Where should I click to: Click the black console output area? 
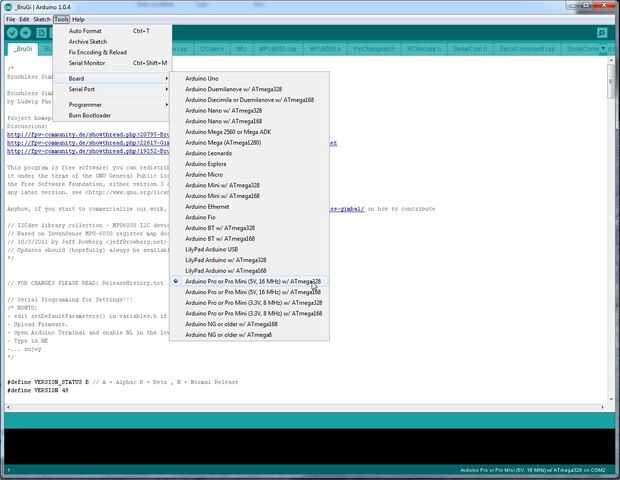coord(310,446)
